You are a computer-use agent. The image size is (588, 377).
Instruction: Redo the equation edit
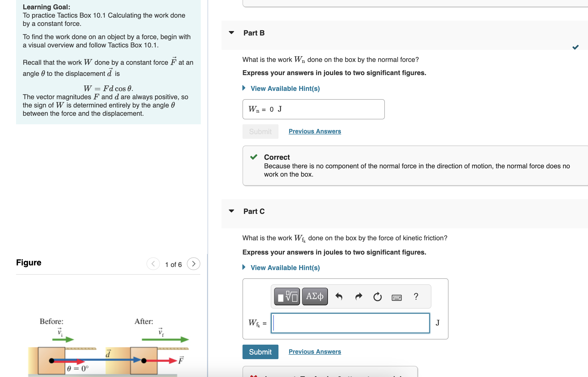(359, 297)
